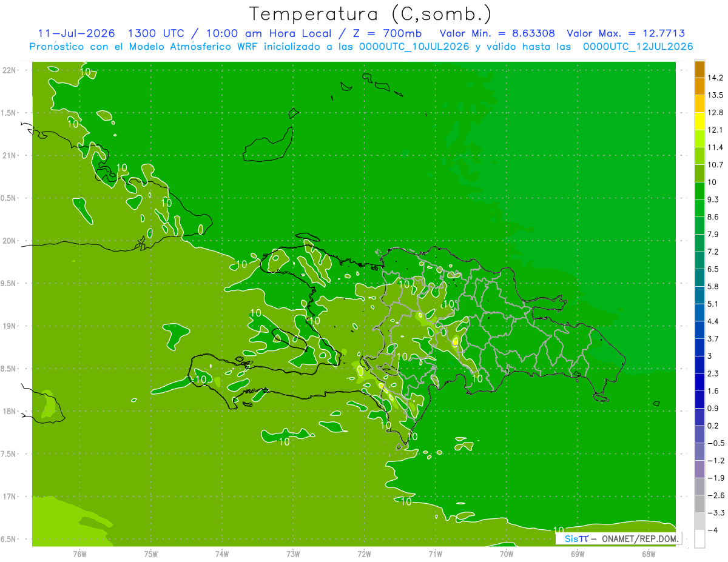Click the "70W" longitude label
Viewport: 728px width, 562px height.
[x=507, y=553]
